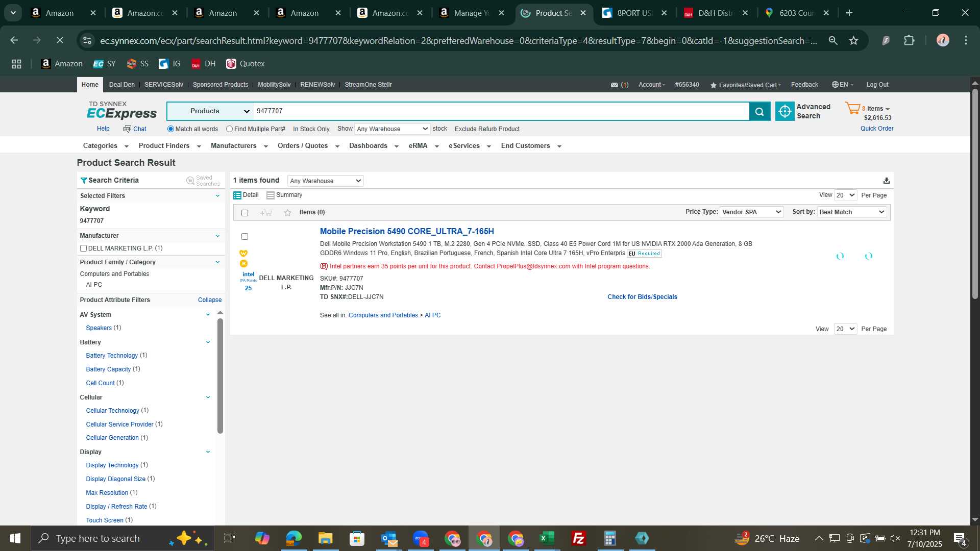This screenshot has height=551, width=980.
Task: Open Dashboards menu
Action: pyautogui.click(x=374, y=146)
